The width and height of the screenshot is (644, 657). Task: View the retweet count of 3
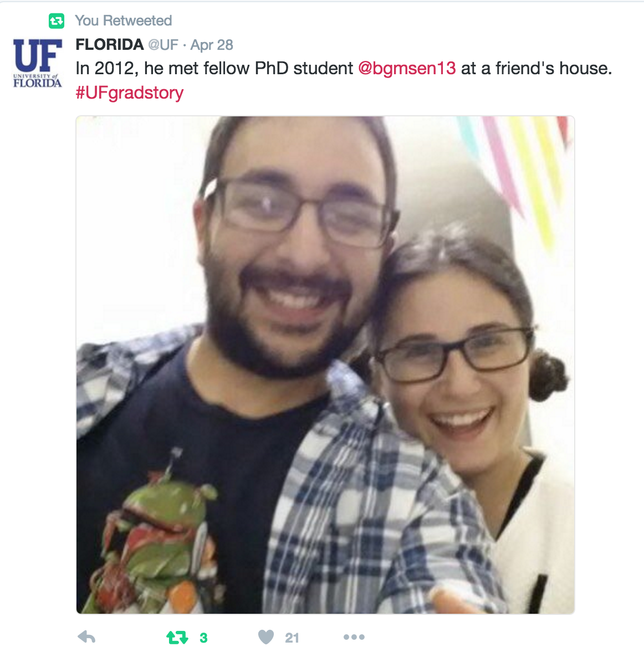click(x=204, y=638)
